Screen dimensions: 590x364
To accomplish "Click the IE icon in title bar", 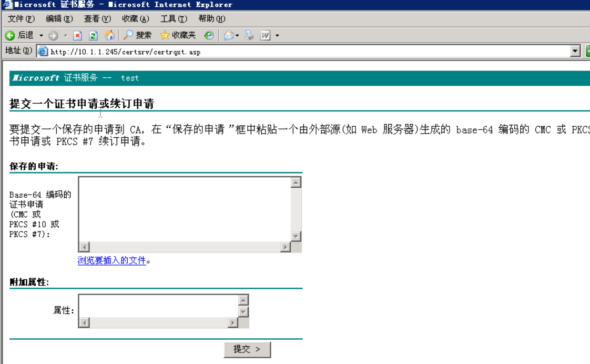I will (x=7, y=5).
